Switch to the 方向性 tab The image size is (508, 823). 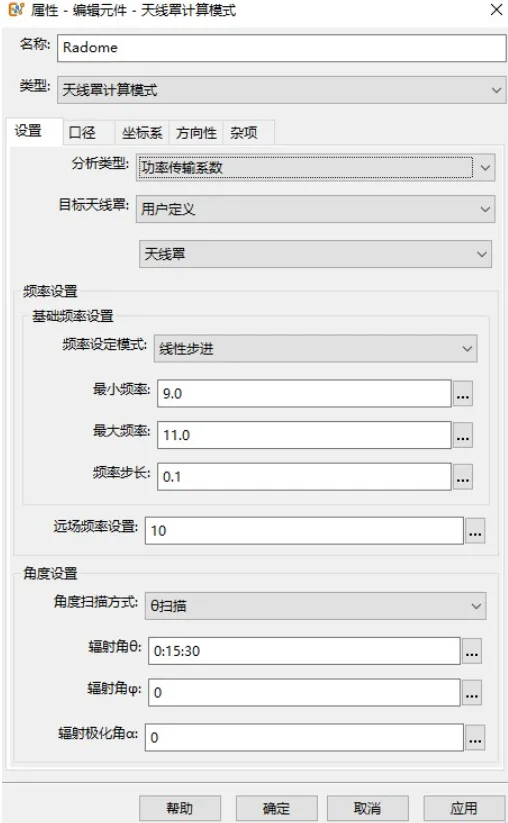coord(196,132)
